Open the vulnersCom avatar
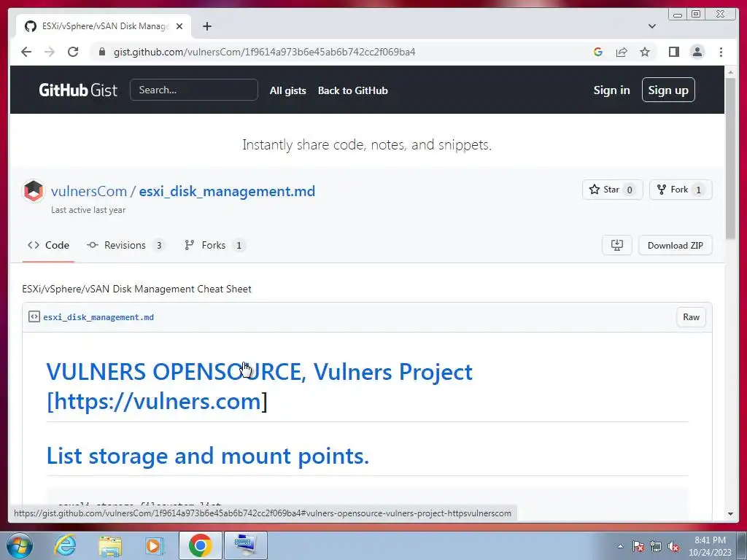This screenshot has width=747, height=560. 34,191
